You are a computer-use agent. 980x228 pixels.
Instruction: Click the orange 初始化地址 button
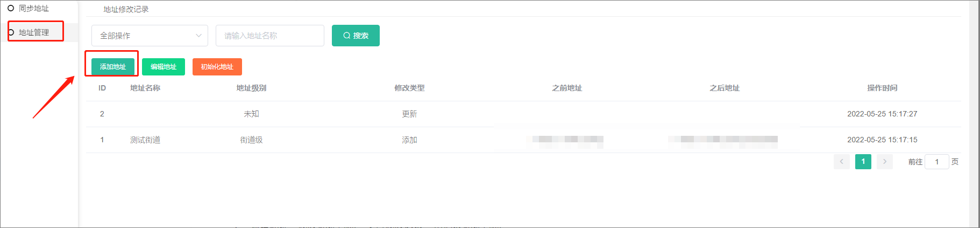pos(217,67)
